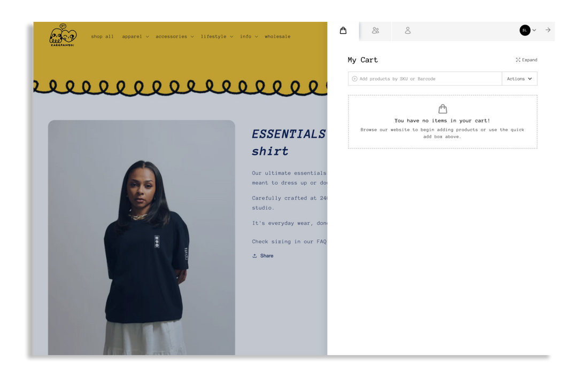Open the wholesale menu item
The width and height of the screenshot is (588, 386).
(x=277, y=37)
